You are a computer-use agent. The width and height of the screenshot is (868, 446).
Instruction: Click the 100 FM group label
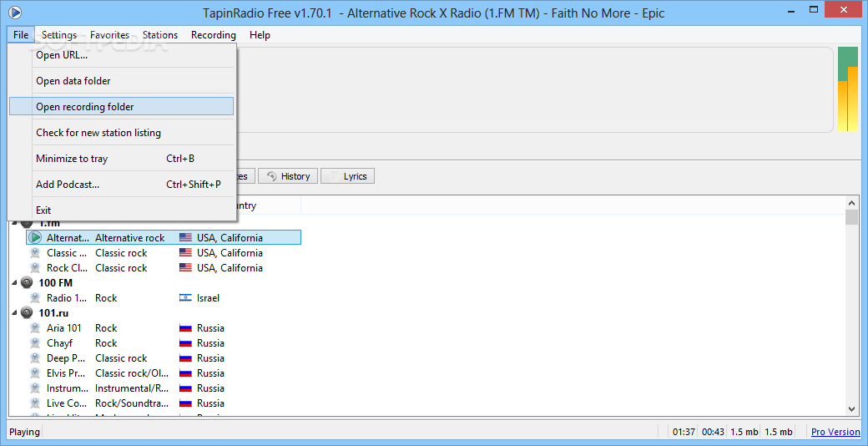tap(55, 282)
